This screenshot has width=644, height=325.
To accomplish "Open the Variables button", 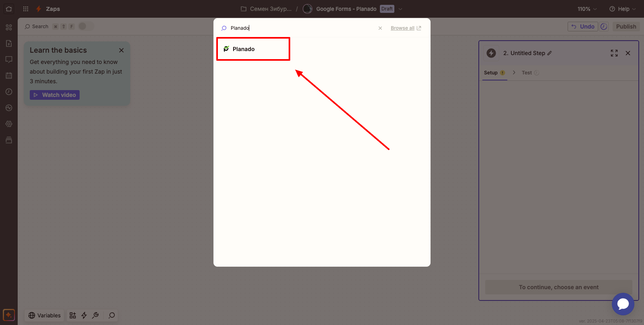I will point(45,315).
